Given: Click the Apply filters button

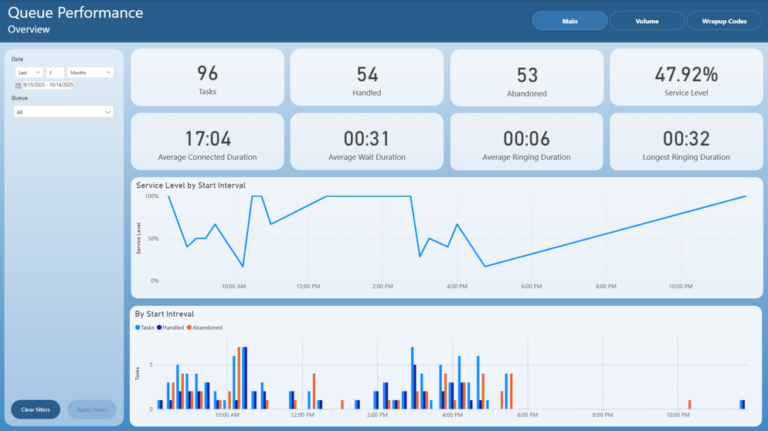Looking at the screenshot, I should click(92, 409).
